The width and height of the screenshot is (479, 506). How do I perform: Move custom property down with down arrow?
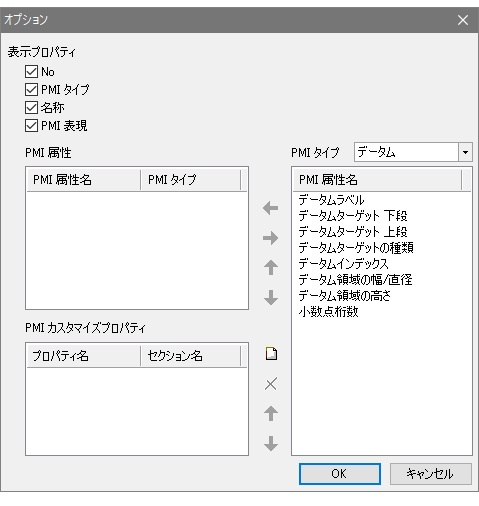271,443
